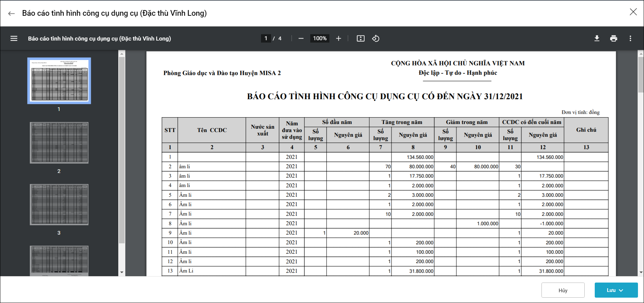This screenshot has width=644, height=303.
Task: Click document scroll up arrow
Action: [641, 54]
